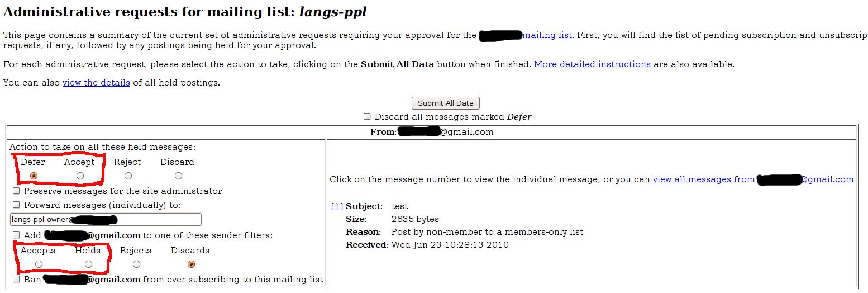
Task: Click the forward address input field
Action: [106, 220]
